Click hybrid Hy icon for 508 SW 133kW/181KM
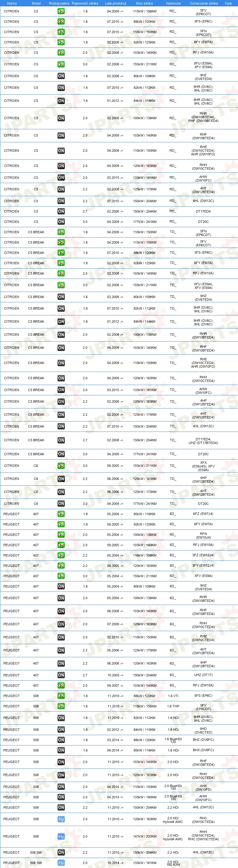238x868 pixels. [61, 863]
